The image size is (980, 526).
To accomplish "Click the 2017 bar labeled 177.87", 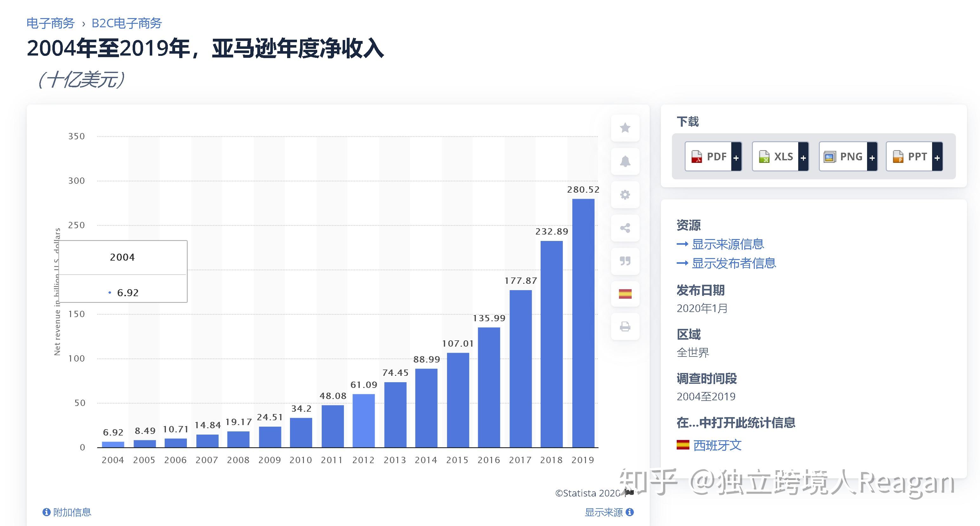I will coord(521,369).
